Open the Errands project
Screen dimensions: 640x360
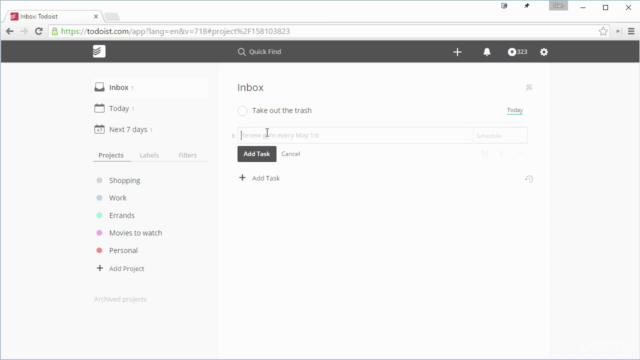pos(122,216)
